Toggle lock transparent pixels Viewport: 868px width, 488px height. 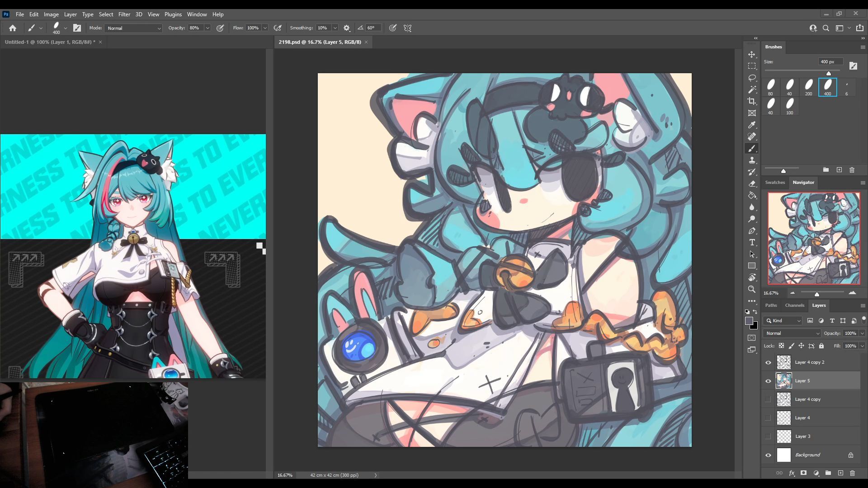point(781,346)
